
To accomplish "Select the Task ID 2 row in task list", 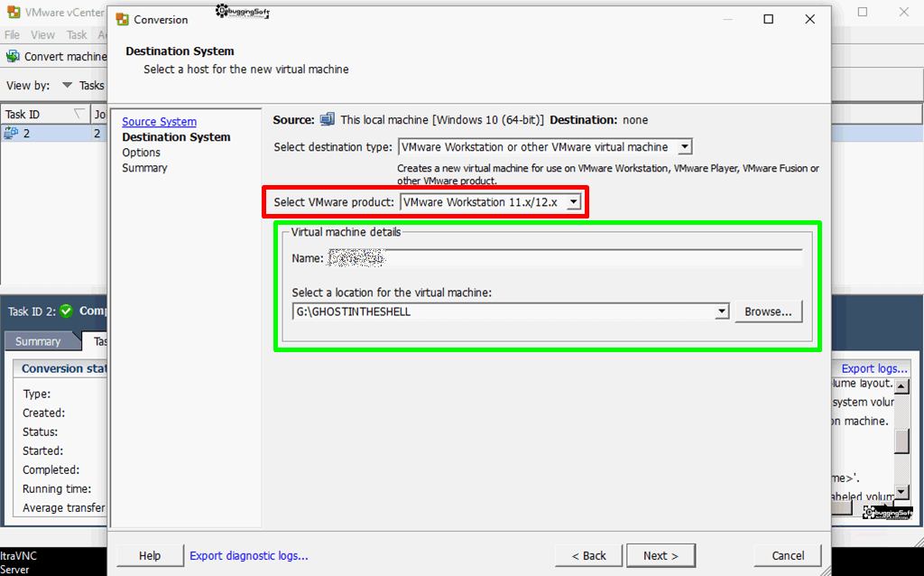I will (x=53, y=134).
